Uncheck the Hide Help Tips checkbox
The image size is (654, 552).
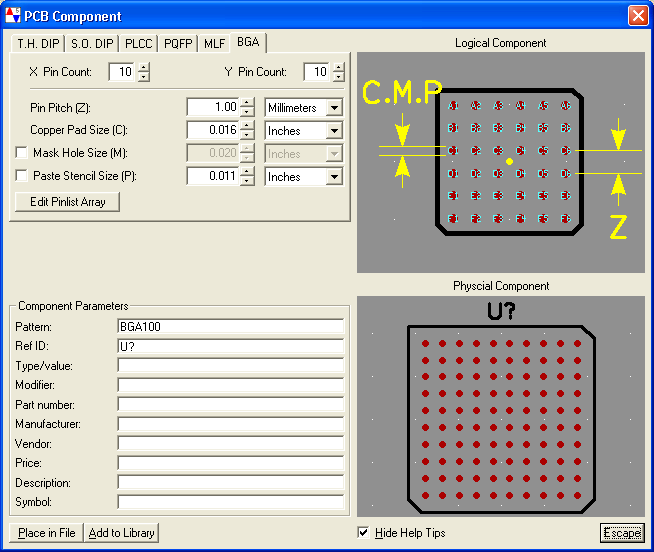tap(363, 533)
